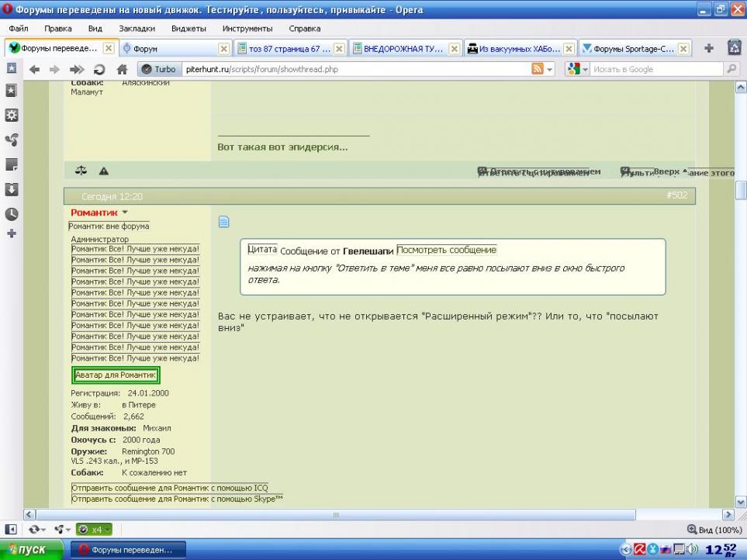
Task: Switch to the Форумы Sportage-C tab
Action: (x=629, y=48)
